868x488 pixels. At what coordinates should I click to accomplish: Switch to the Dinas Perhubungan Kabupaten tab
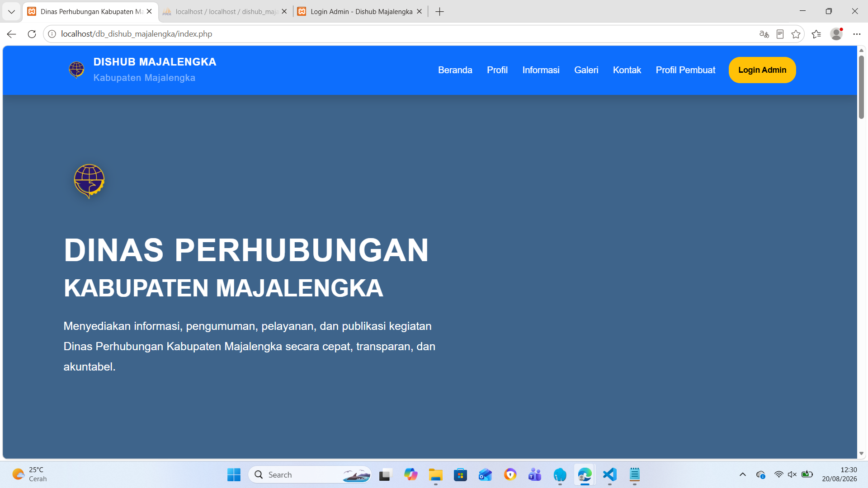click(x=90, y=12)
